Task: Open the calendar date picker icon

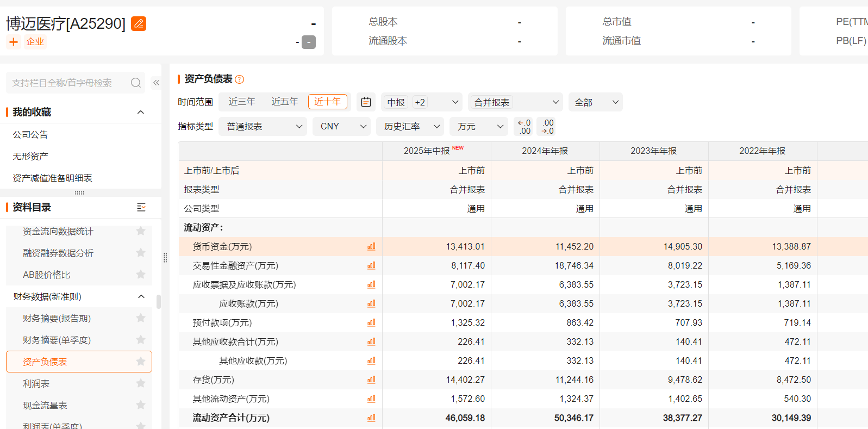Action: point(366,102)
